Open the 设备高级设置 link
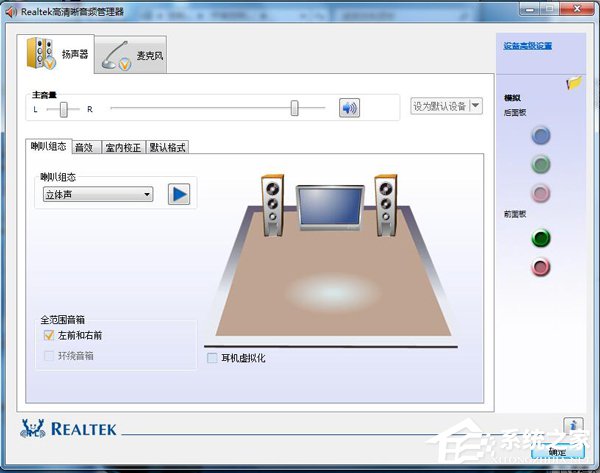This screenshot has width=600, height=473. (x=528, y=46)
